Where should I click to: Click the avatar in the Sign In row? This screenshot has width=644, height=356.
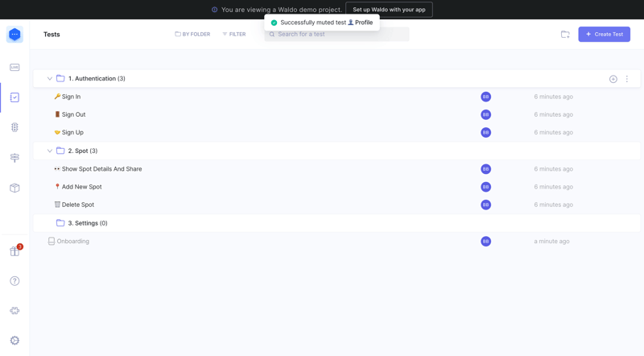pyautogui.click(x=486, y=97)
